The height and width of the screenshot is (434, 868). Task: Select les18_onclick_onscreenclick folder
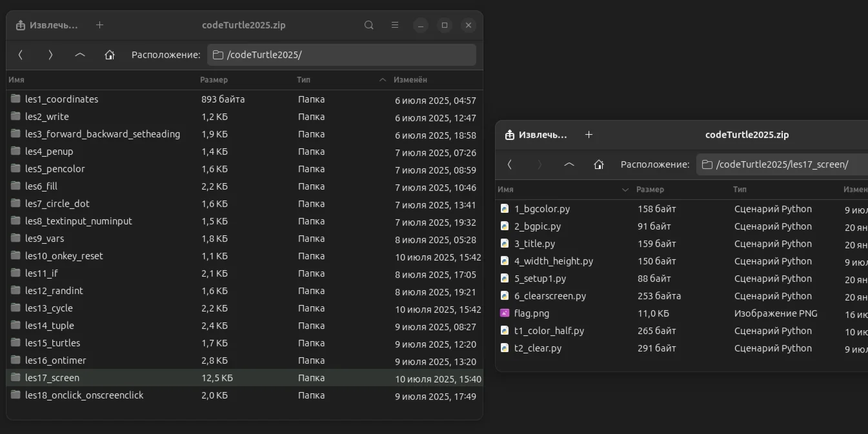point(84,395)
